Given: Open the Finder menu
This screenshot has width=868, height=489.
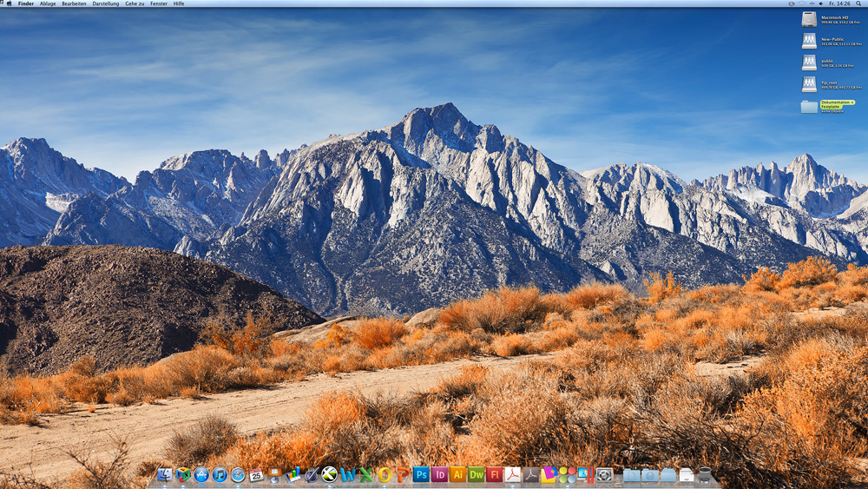Looking at the screenshot, I should pos(25,3).
